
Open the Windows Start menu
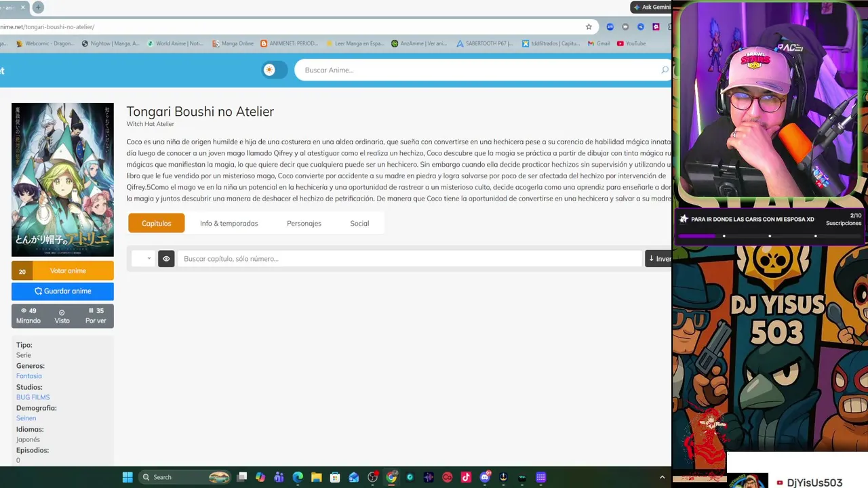(x=127, y=477)
